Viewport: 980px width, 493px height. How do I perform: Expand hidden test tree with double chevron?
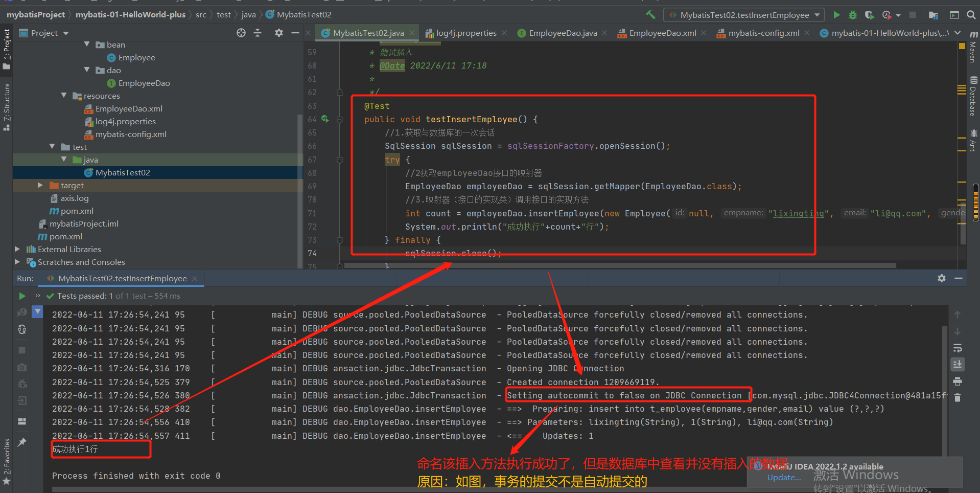pyautogui.click(x=37, y=296)
